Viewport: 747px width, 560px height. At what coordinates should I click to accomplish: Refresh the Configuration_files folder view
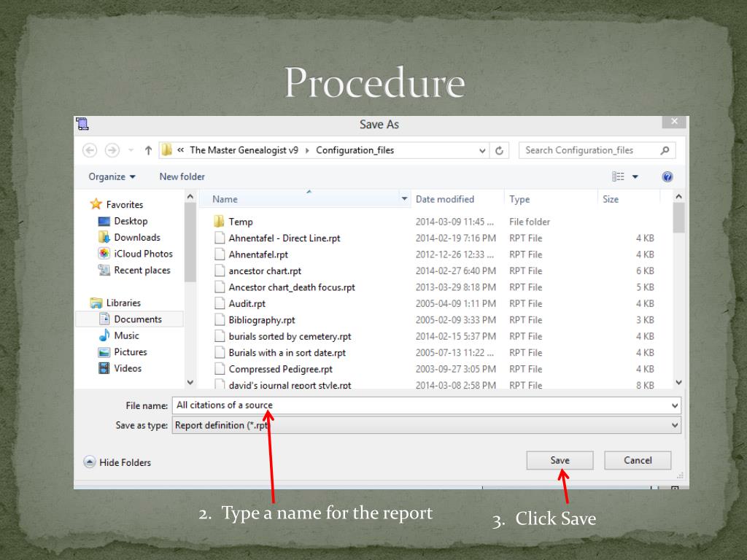point(499,150)
